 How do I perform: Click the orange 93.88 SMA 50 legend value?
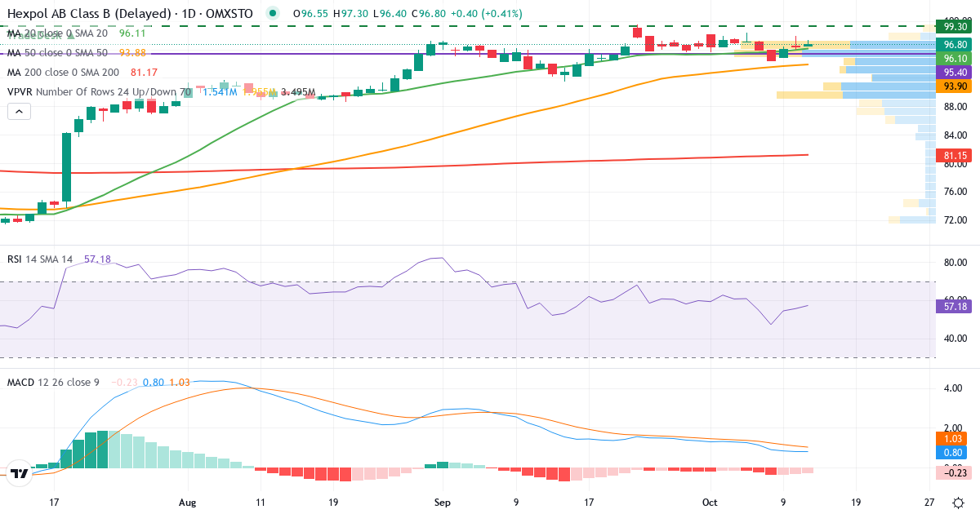[132, 53]
